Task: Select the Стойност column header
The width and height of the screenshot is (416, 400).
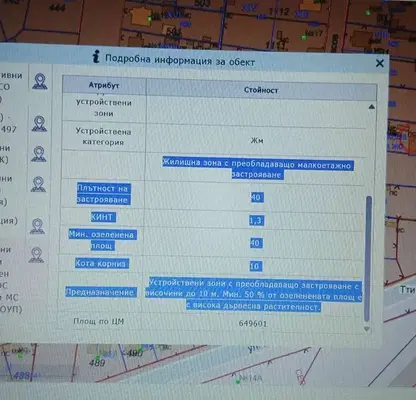Action: coord(261,90)
